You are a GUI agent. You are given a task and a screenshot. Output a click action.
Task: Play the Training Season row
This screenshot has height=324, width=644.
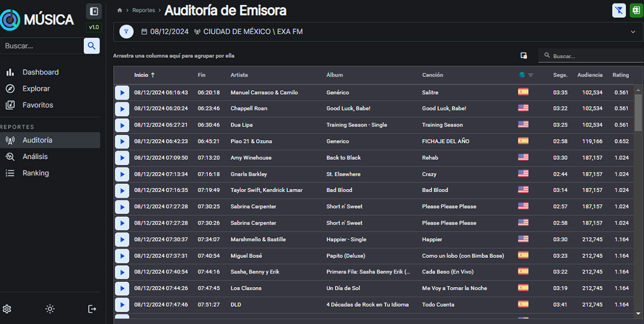coord(122,125)
